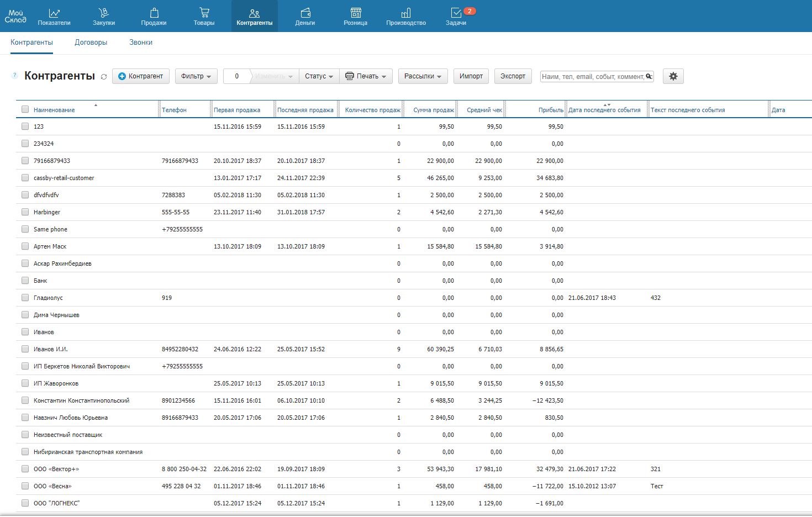Click the gear settings button
The image size is (812, 517).
[x=673, y=76]
